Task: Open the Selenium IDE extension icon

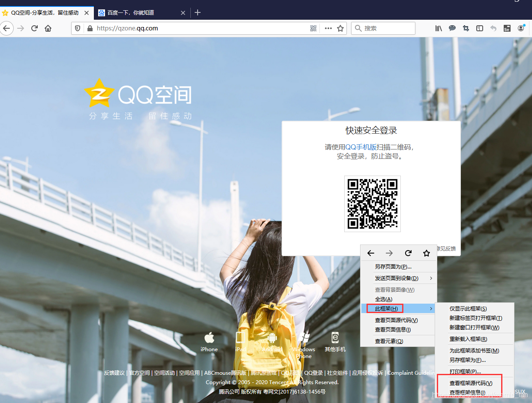Action: click(x=507, y=28)
